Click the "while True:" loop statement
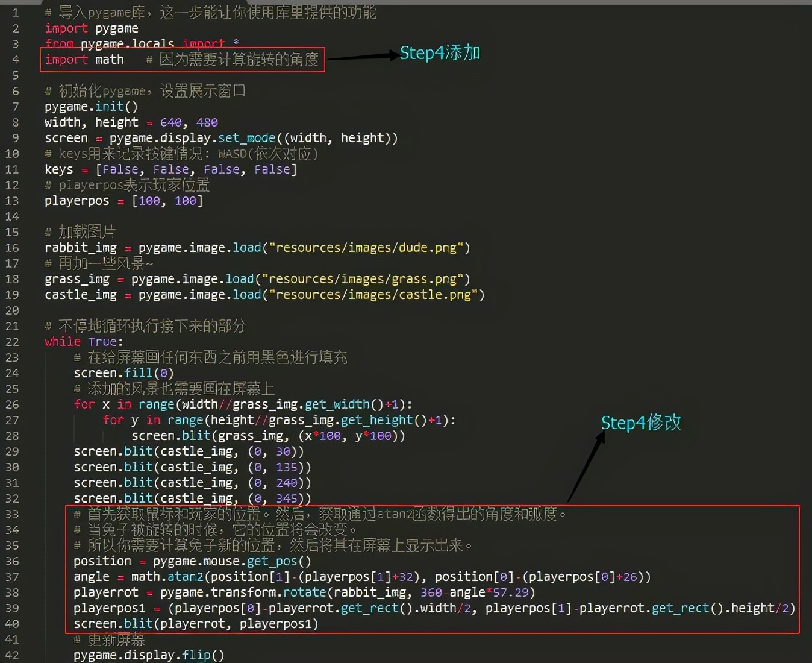 point(83,342)
